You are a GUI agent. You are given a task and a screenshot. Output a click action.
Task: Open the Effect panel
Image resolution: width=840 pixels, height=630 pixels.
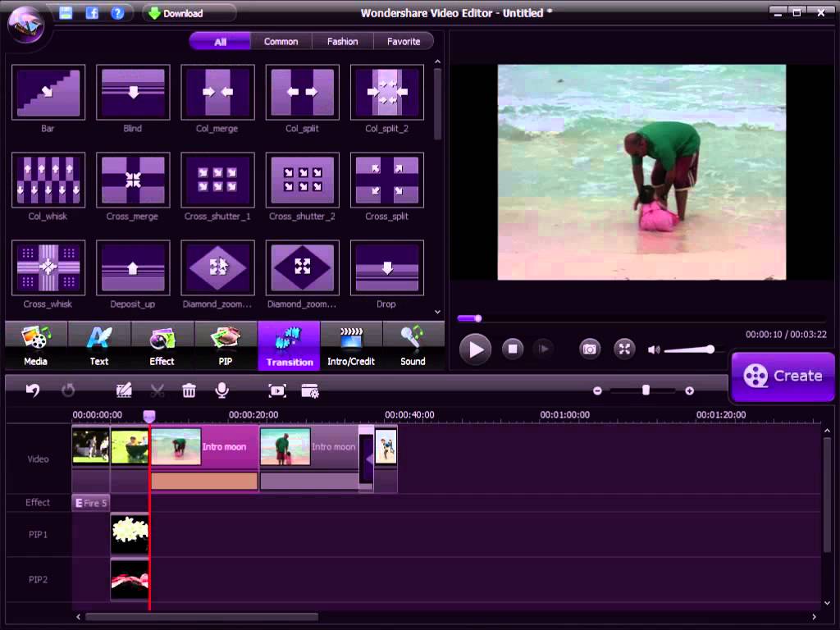162,345
